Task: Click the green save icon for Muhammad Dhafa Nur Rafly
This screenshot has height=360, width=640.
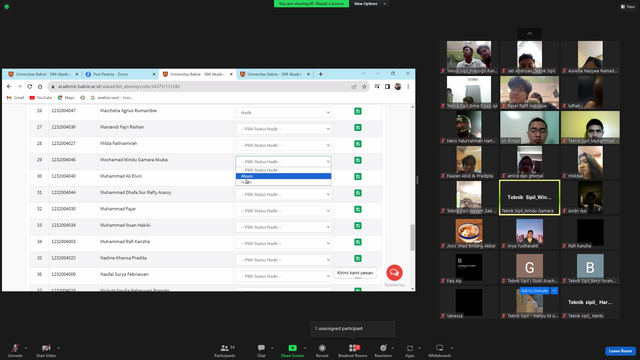Action: [x=358, y=193]
